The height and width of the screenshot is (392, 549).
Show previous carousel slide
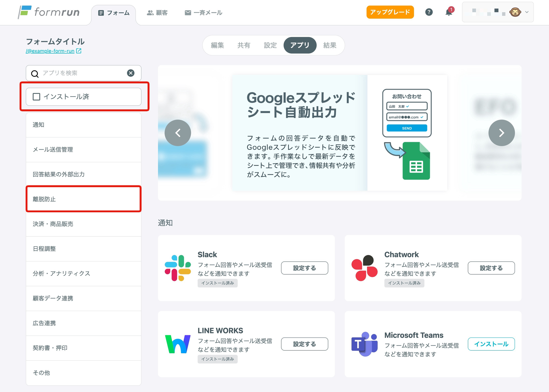[178, 133]
